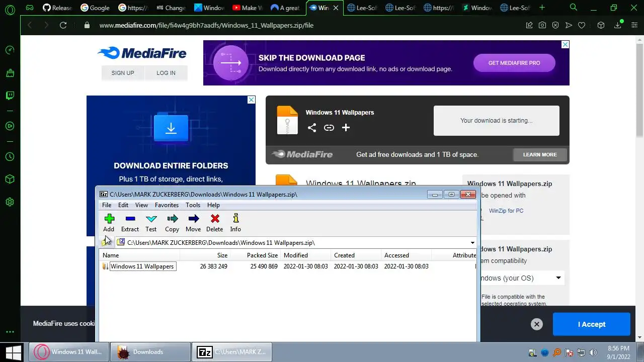The height and width of the screenshot is (362, 644).
Task: Open the 7-Zip File menu
Action: point(107,205)
